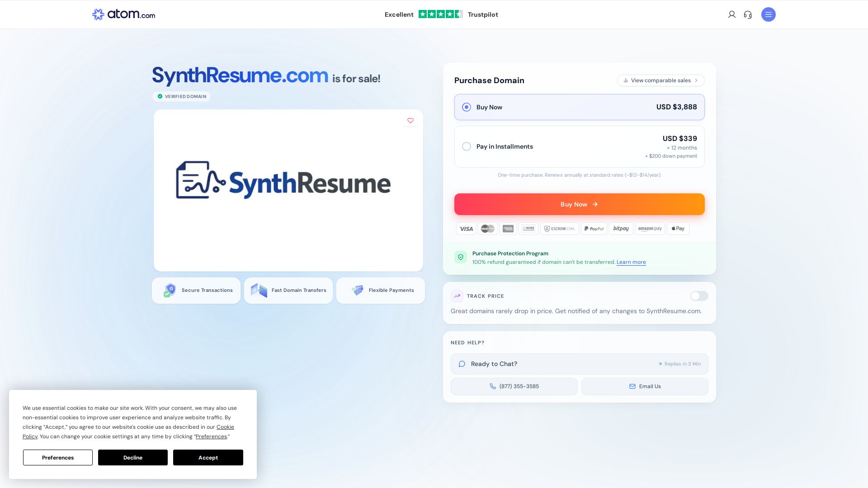Click the Visa payment icon
Image resolution: width=868 pixels, height=488 pixels.
pos(466,229)
